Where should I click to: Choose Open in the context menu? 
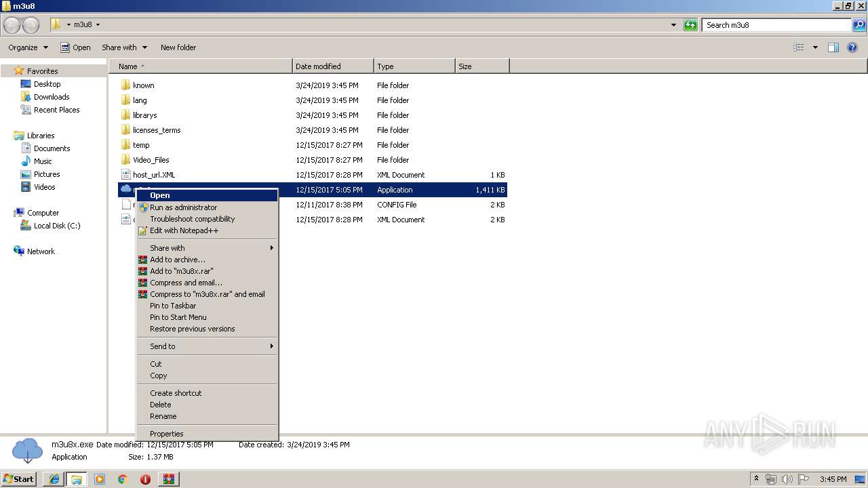[x=208, y=195]
